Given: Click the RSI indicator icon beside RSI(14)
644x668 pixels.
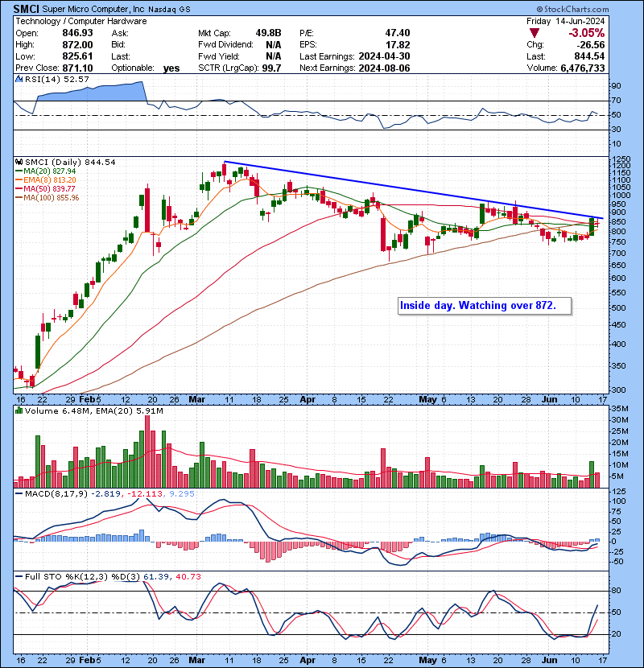Looking at the screenshot, I should 19,79.
